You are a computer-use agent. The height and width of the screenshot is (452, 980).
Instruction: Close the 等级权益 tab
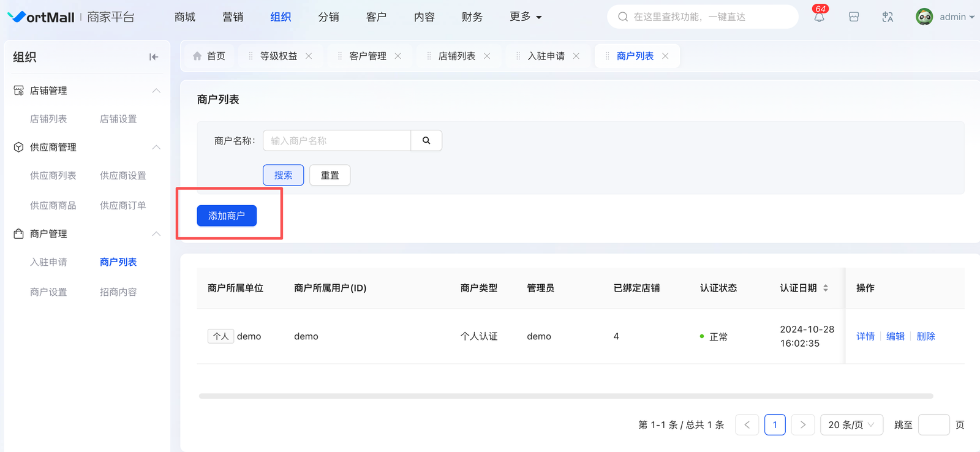309,56
